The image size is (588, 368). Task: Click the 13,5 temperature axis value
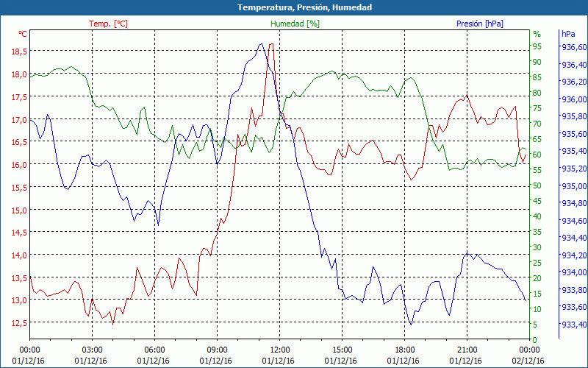point(20,278)
